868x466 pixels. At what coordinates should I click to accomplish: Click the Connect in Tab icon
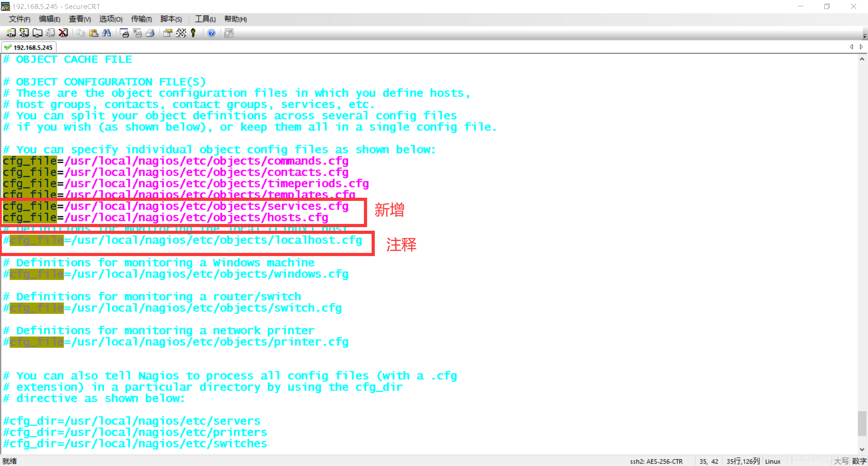38,33
